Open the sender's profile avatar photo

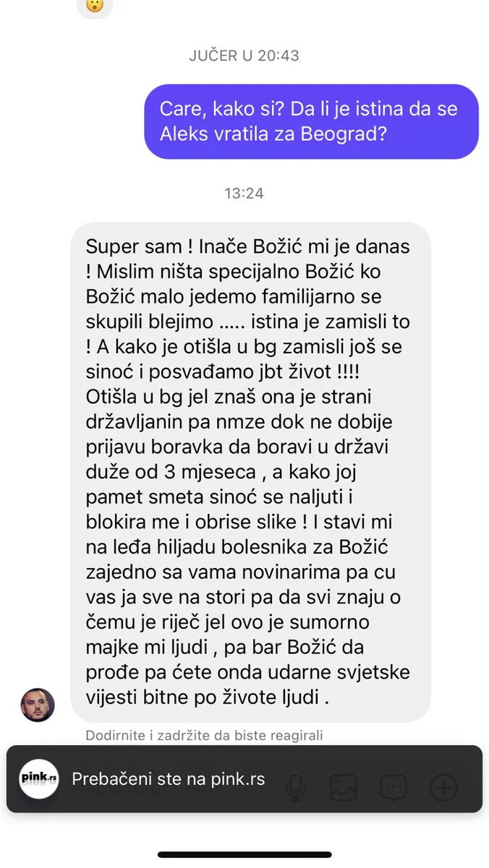click(x=37, y=705)
